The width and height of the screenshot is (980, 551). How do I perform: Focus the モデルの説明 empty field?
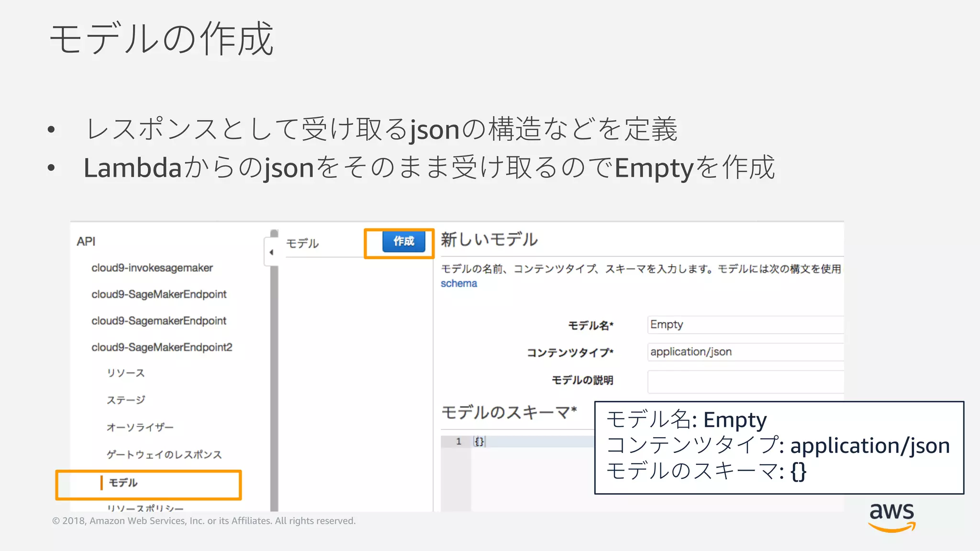(x=746, y=382)
